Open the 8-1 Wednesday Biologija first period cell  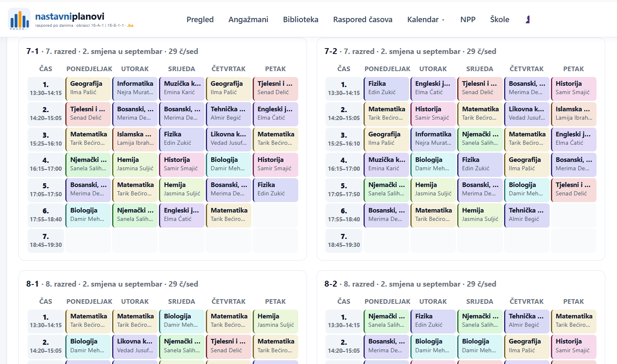click(182, 321)
